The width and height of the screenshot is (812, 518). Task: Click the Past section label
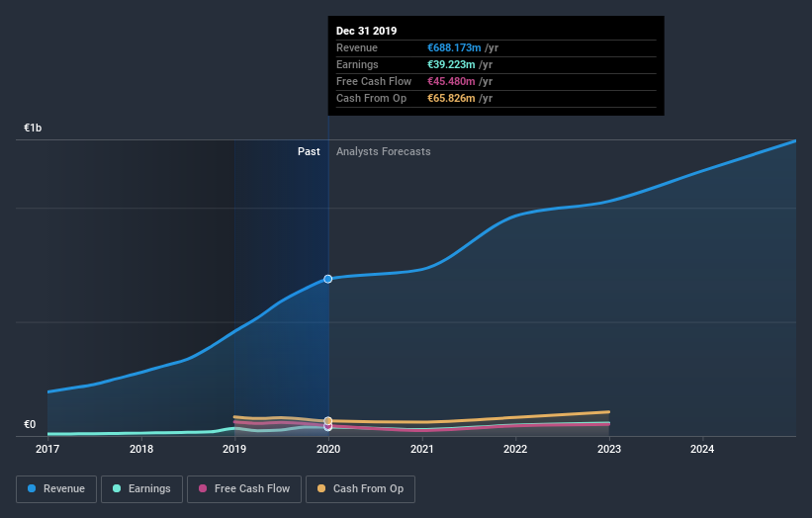309,151
